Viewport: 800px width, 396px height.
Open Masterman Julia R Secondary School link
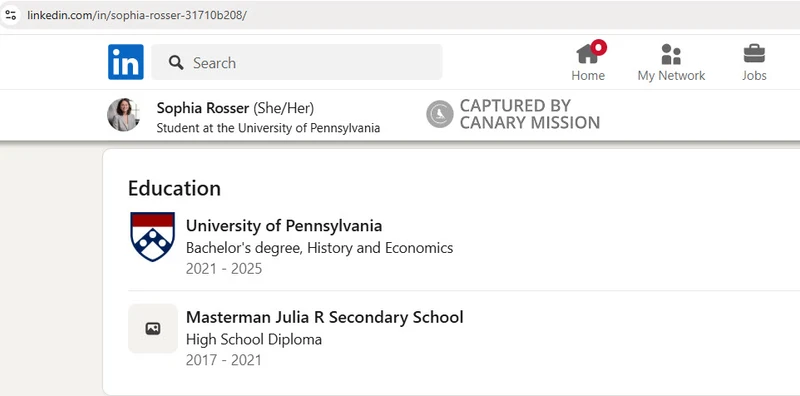[x=324, y=317]
